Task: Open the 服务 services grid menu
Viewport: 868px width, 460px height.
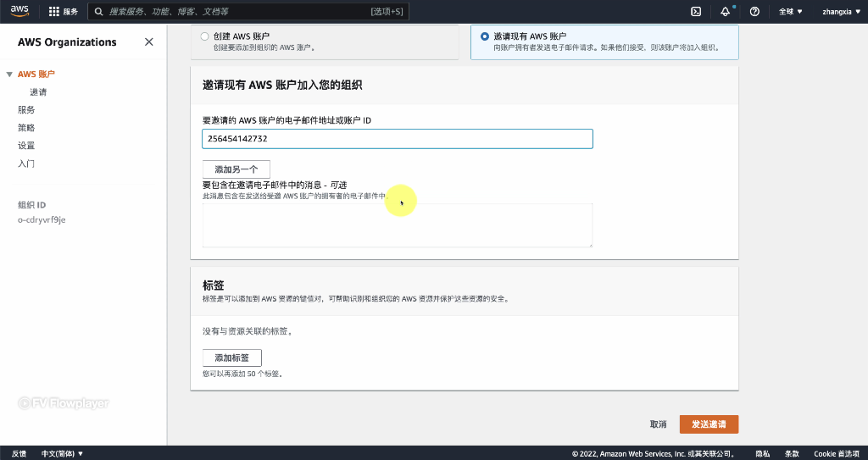Action: (x=63, y=12)
